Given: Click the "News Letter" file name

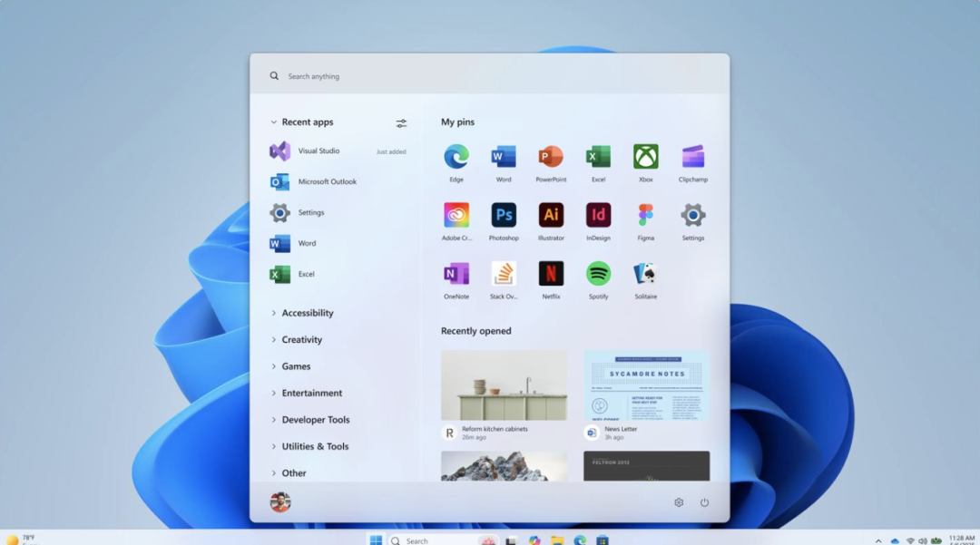Looking at the screenshot, I should (621, 429).
